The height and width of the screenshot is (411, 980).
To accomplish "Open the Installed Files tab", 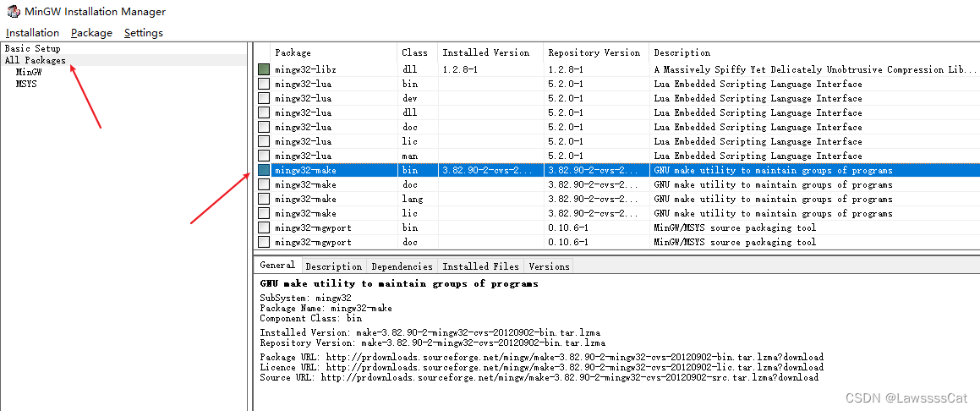I will click(x=480, y=266).
